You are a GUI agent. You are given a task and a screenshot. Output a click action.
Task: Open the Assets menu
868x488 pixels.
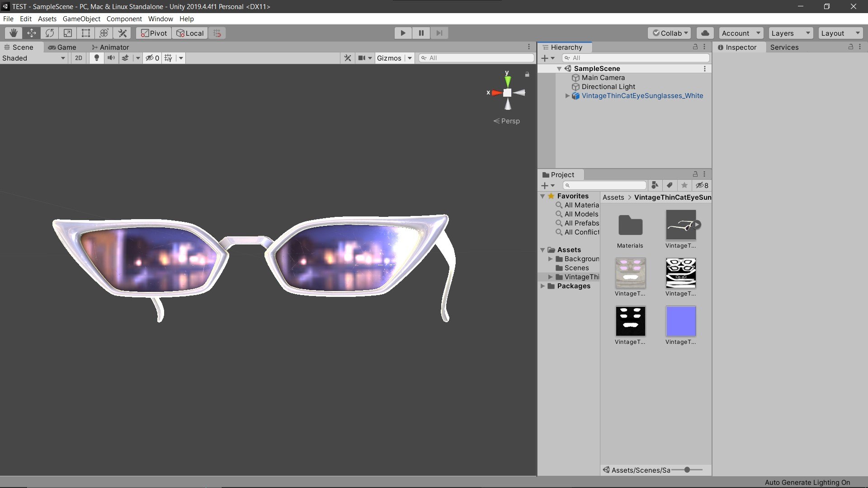47,19
